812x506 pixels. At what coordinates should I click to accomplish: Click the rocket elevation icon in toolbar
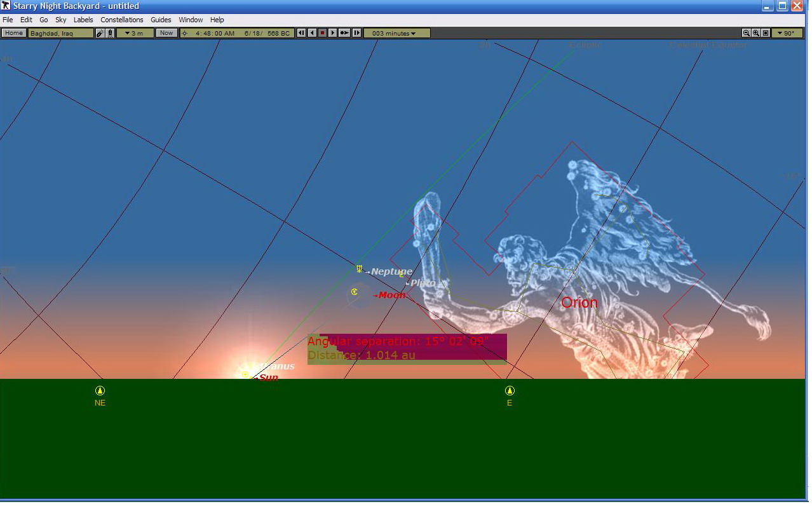point(110,33)
